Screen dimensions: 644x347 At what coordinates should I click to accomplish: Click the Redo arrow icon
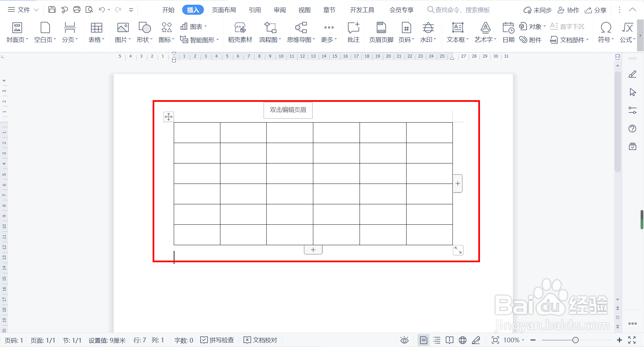pos(118,10)
